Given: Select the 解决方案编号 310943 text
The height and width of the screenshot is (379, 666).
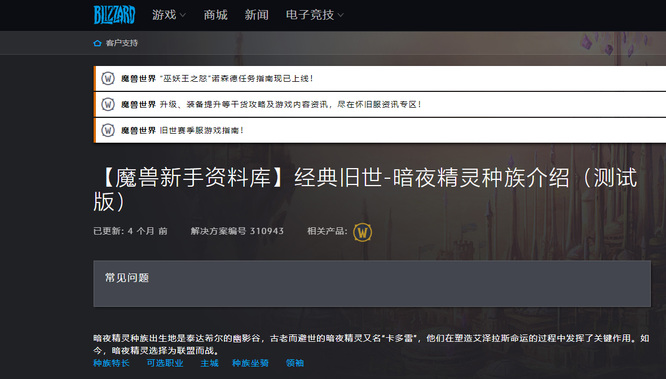Looking at the screenshot, I should (x=237, y=231).
